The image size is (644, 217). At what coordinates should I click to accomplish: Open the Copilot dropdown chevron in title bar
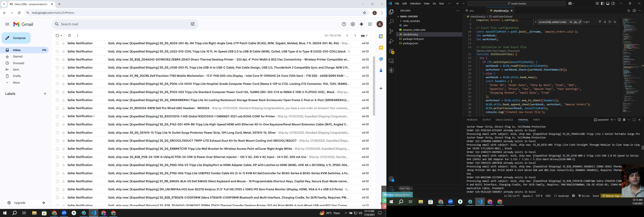(x=573, y=3)
